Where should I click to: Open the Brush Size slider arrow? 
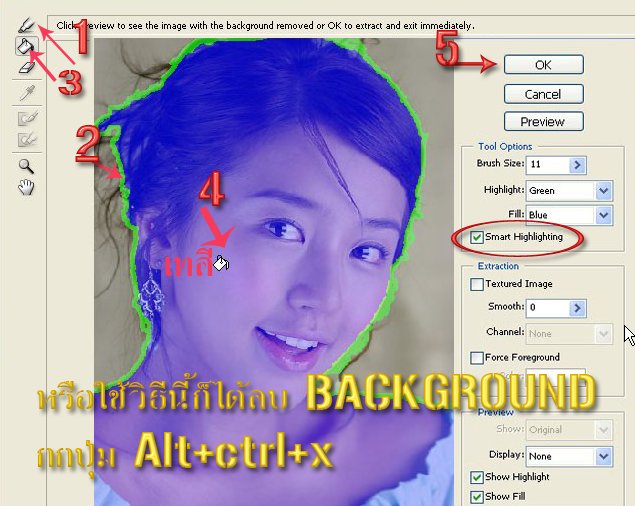[577, 165]
